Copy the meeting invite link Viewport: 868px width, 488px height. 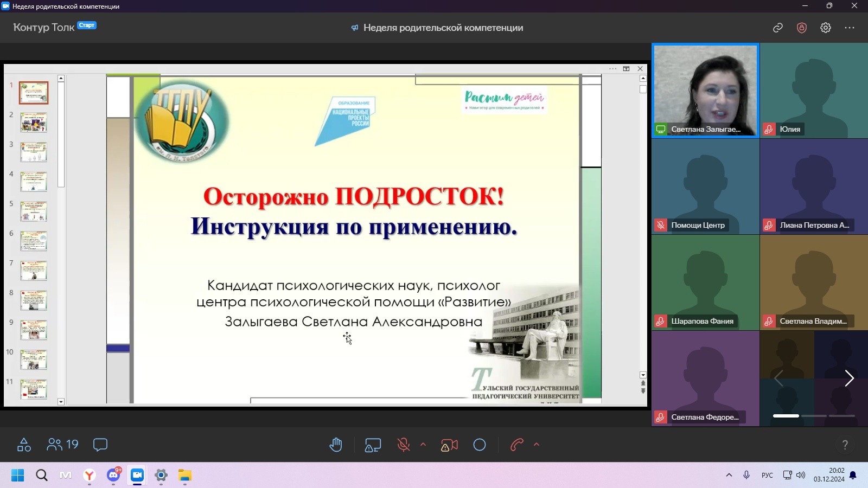[778, 28]
